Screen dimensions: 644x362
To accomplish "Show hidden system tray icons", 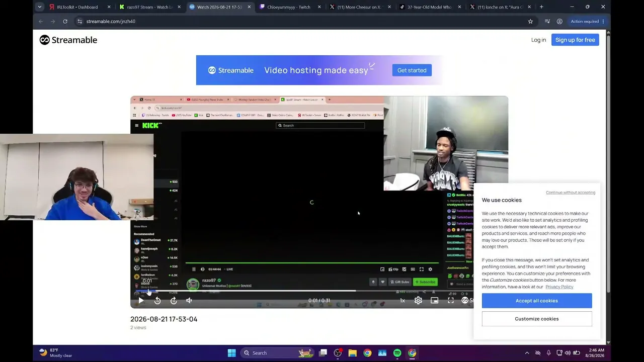I will point(527,353).
